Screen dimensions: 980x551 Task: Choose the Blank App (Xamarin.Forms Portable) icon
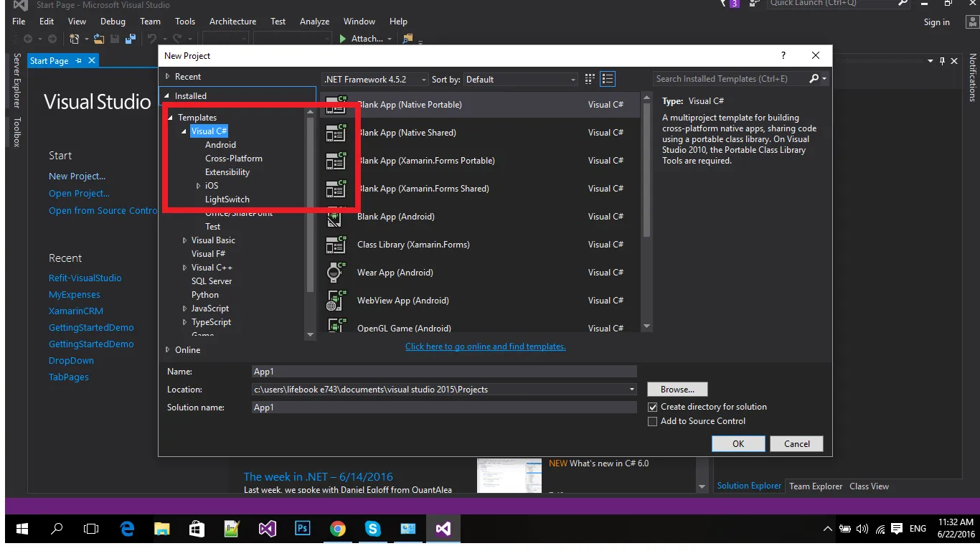(x=336, y=161)
